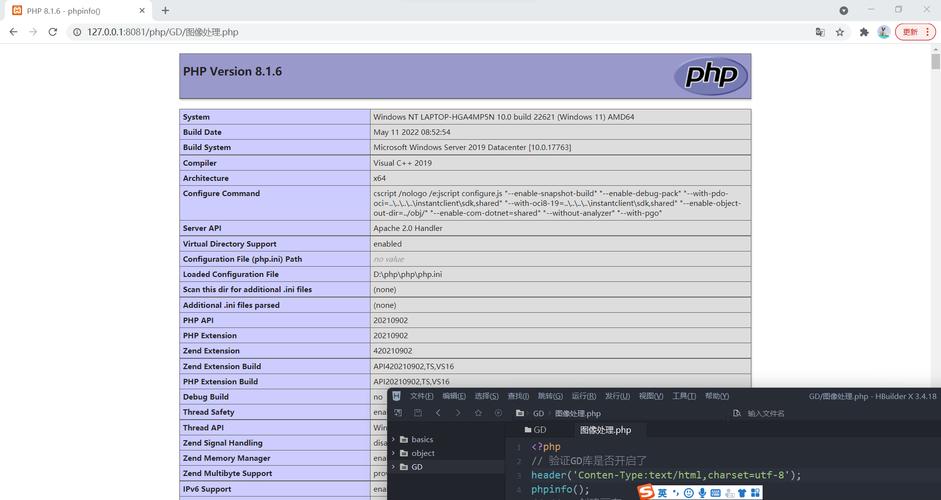Click HBuilder new file toolbar icon
Image resolution: width=941 pixels, height=500 pixels.
pyautogui.click(x=397, y=413)
